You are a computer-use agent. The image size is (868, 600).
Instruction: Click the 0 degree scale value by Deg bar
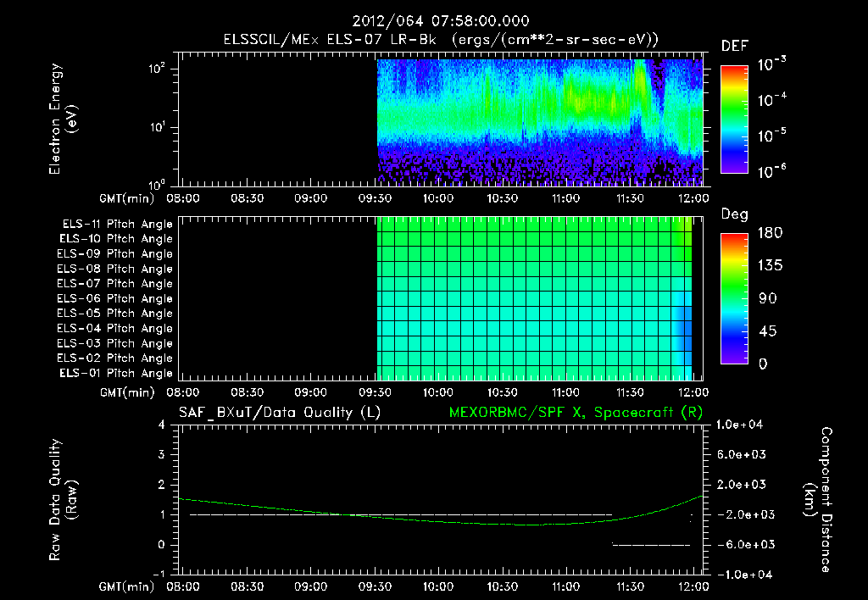[x=763, y=364]
